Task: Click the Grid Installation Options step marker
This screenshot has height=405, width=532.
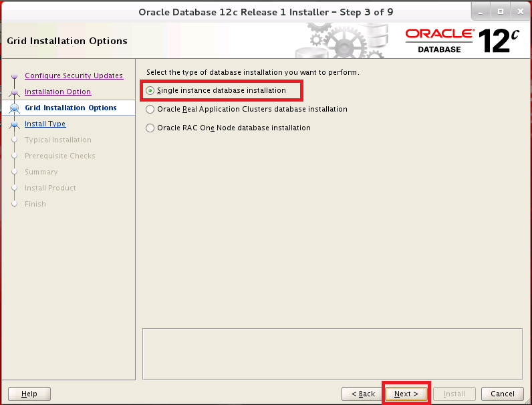Action: click(14, 108)
